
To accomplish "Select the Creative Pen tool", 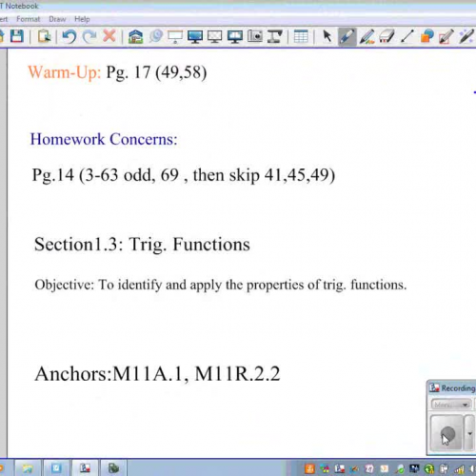I will [x=367, y=36].
